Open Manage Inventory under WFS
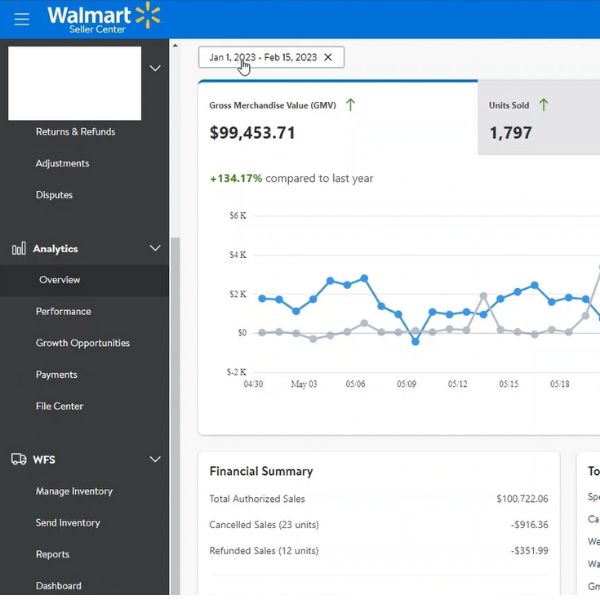 click(x=74, y=491)
